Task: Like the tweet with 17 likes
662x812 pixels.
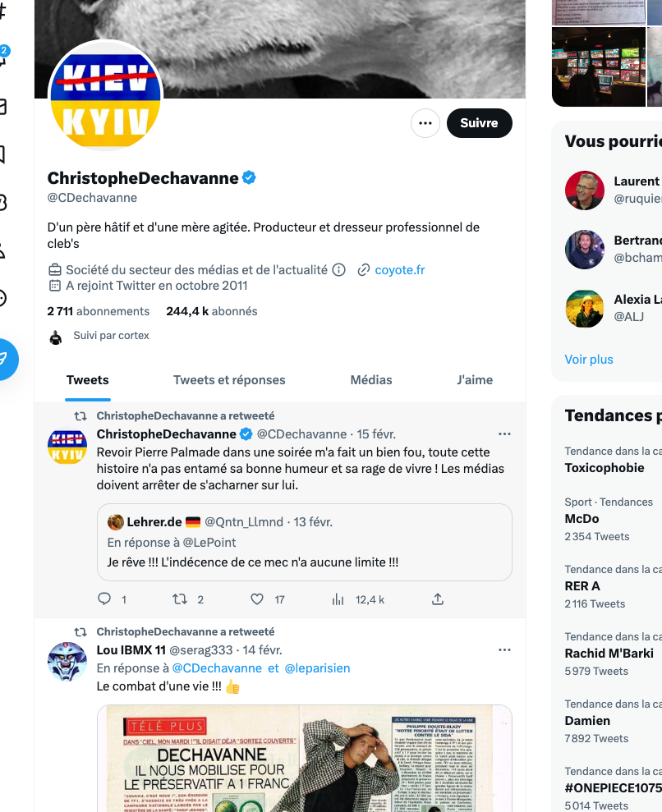Action: pos(257,599)
